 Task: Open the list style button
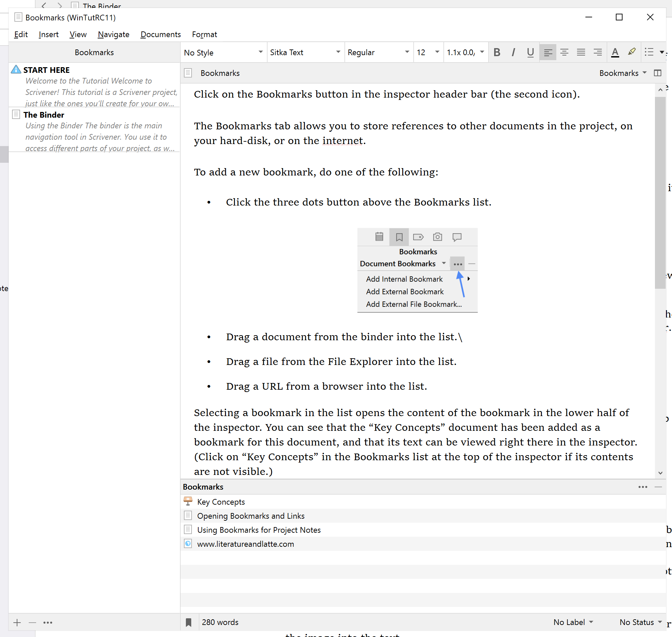[649, 52]
